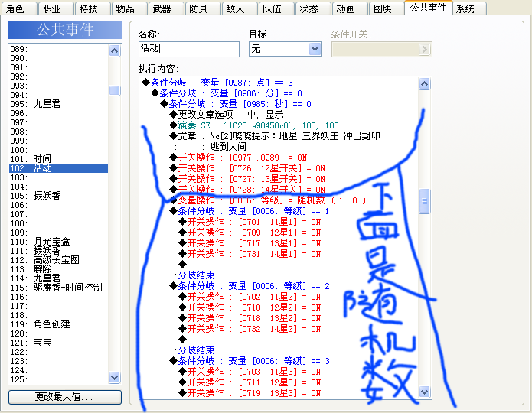Select empty event slot 089

(x=58, y=49)
